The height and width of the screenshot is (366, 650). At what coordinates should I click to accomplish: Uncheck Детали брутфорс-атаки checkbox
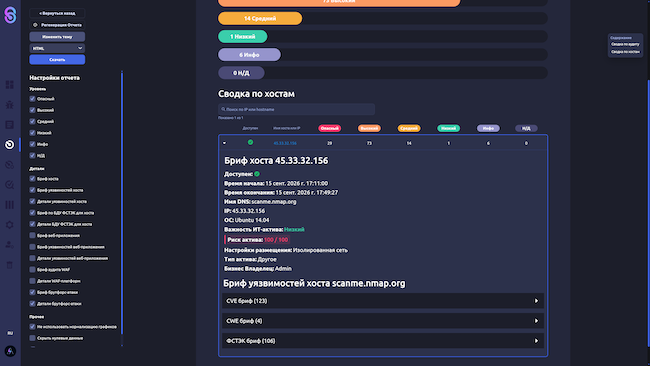32,303
